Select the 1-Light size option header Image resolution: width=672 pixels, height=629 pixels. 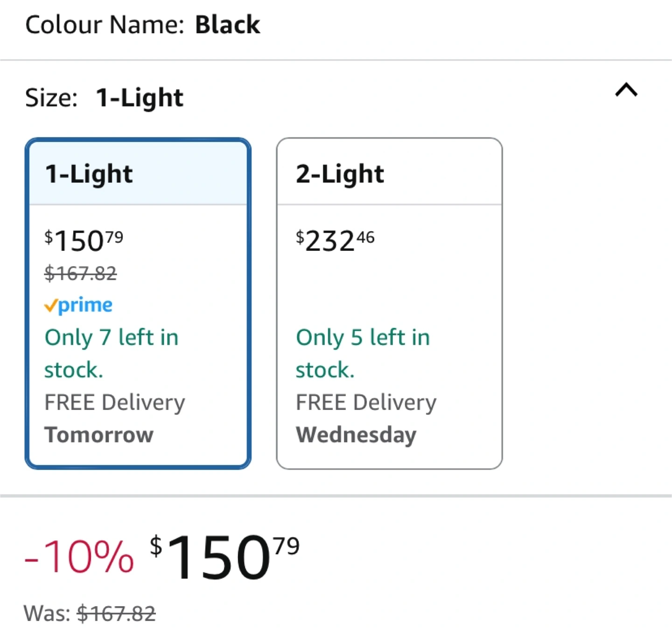tap(138, 174)
